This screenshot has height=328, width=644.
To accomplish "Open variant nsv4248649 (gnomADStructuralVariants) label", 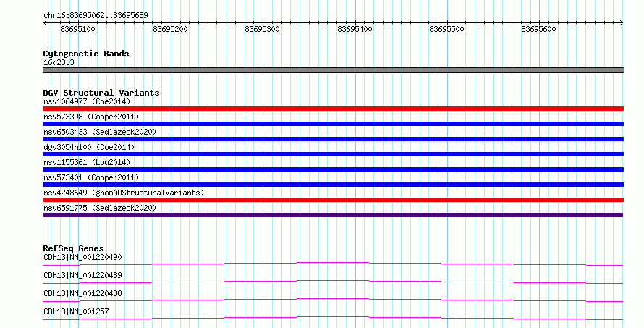I will tap(124, 193).
